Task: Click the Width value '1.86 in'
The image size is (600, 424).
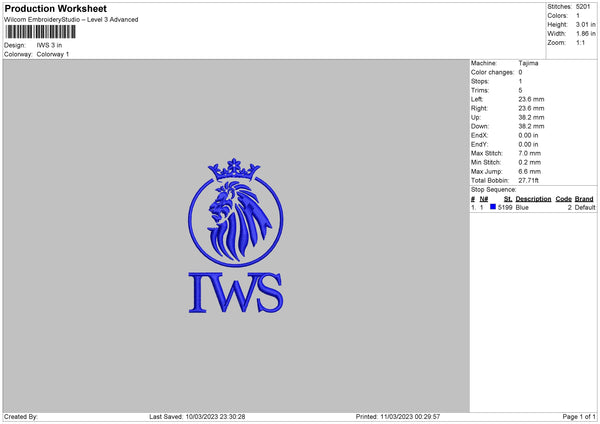Action: pos(585,34)
